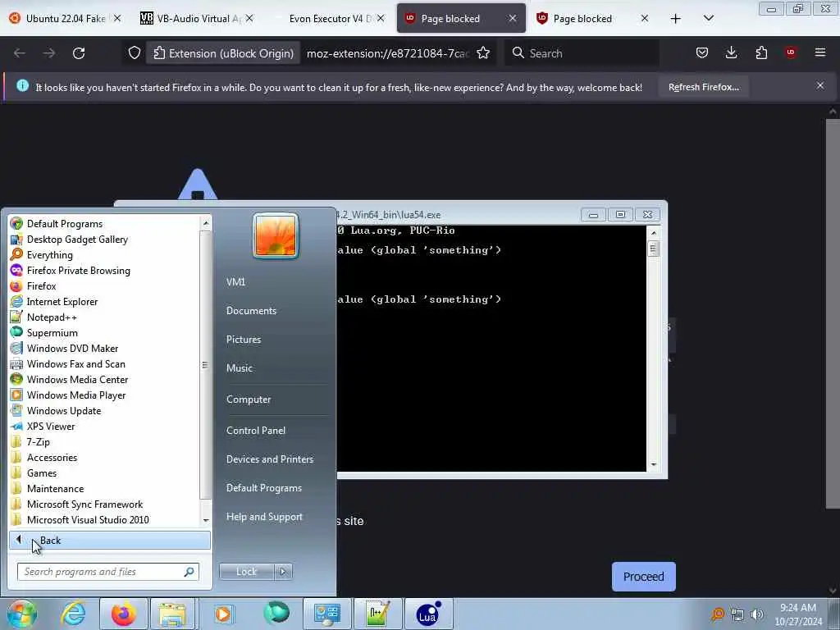Click the network tray icon
This screenshot has width=840, height=630.
pyautogui.click(x=737, y=614)
